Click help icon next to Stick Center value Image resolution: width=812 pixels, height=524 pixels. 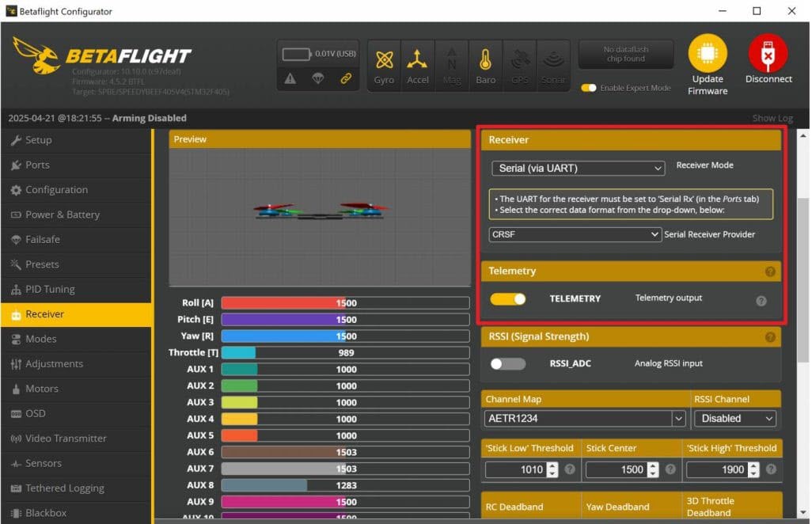click(670, 469)
